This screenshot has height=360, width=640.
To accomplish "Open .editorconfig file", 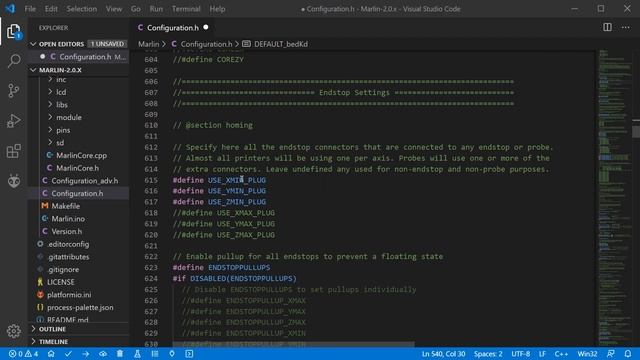I will coord(68,244).
